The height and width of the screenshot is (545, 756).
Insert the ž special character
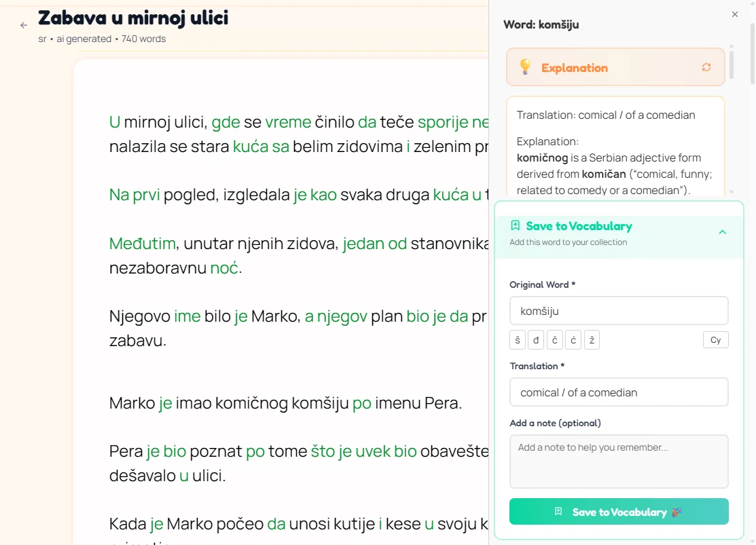pyautogui.click(x=592, y=339)
